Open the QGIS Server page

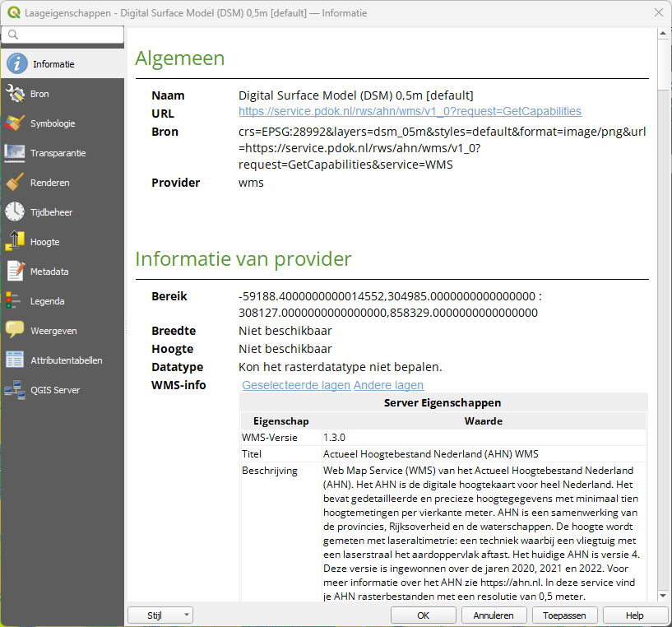point(63,389)
